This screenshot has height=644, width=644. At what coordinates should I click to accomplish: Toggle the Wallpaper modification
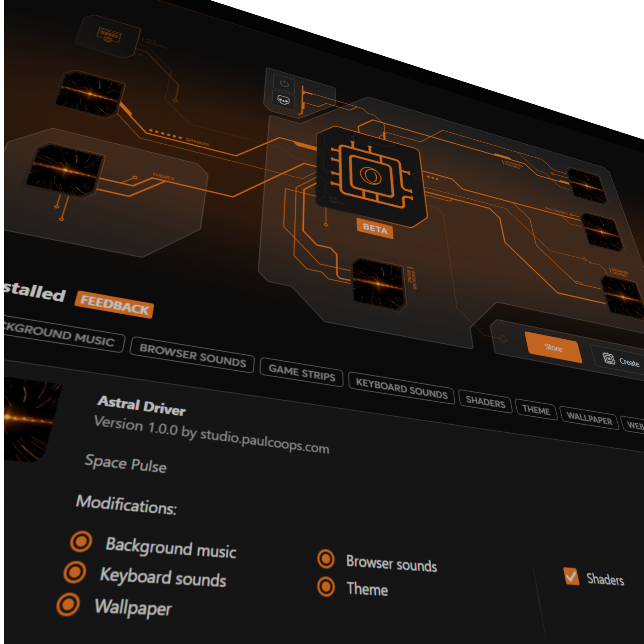point(68,604)
